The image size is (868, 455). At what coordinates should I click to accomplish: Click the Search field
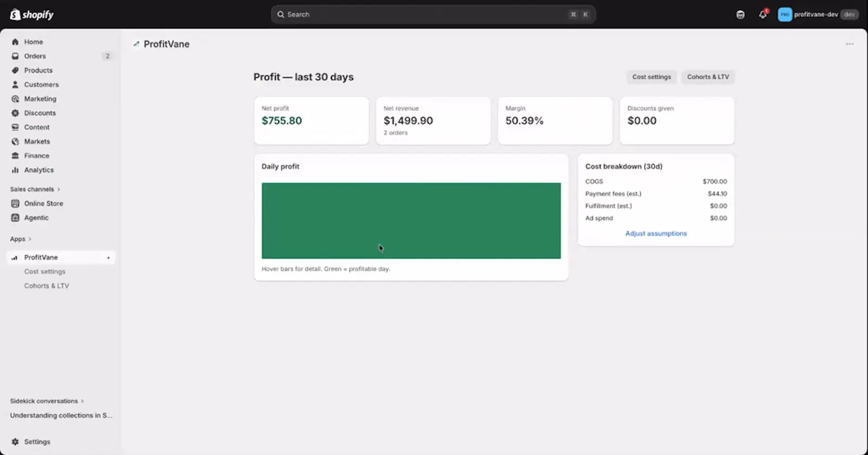pos(433,15)
